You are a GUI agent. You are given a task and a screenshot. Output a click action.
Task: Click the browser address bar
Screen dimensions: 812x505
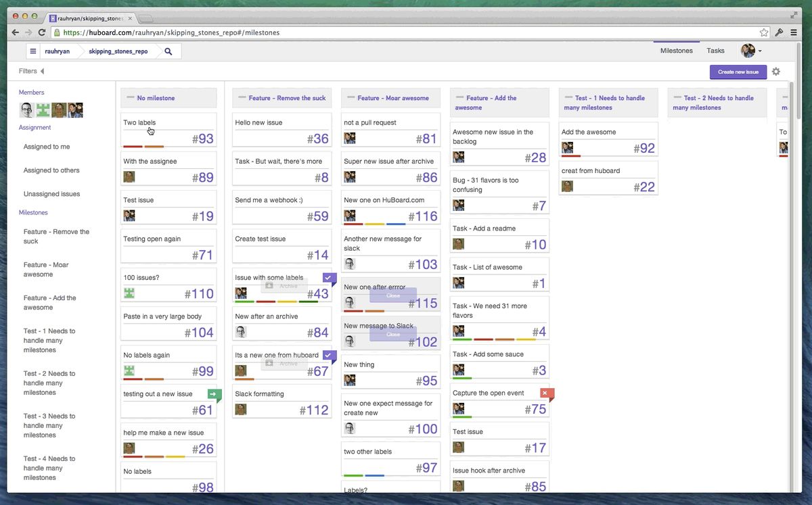406,32
